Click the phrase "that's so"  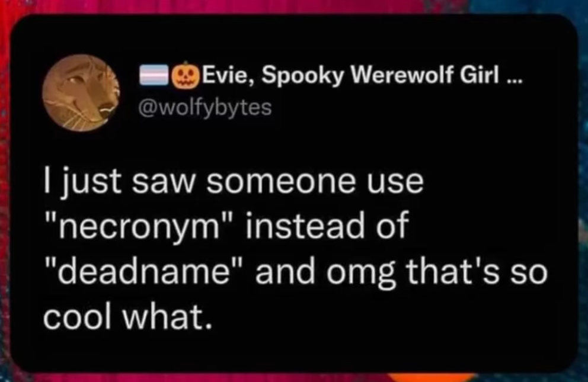click(477, 271)
